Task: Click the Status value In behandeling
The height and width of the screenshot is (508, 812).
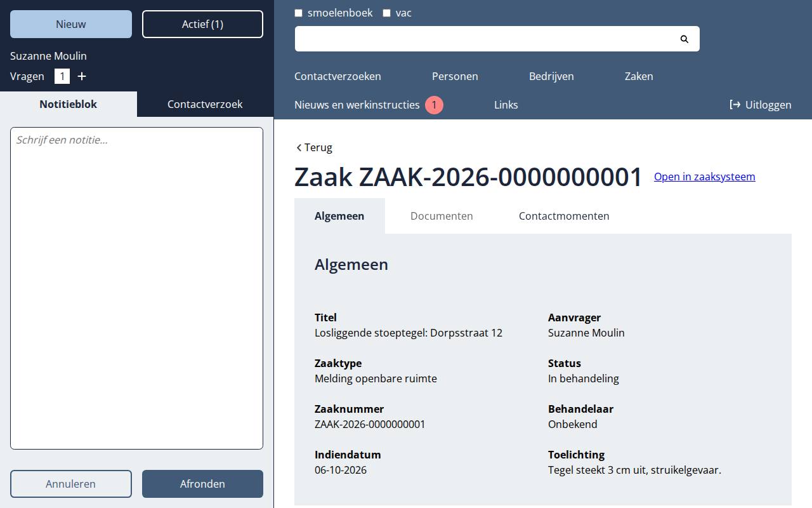Action: click(584, 378)
